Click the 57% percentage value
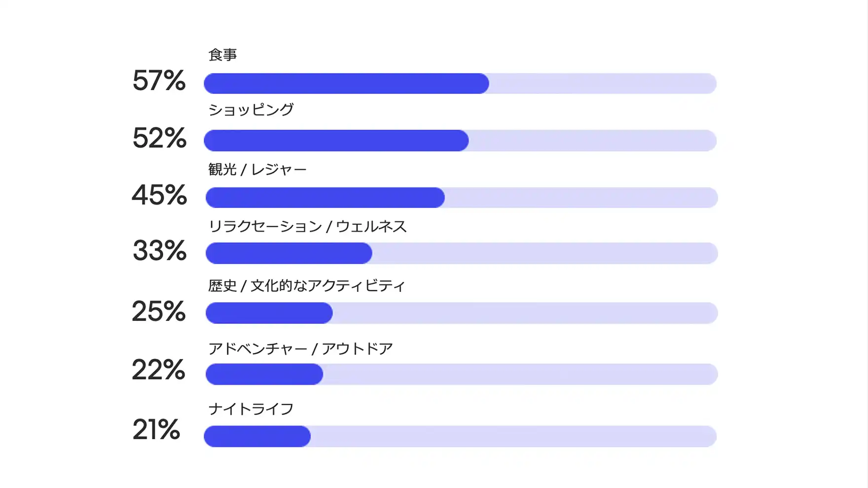 159,81
